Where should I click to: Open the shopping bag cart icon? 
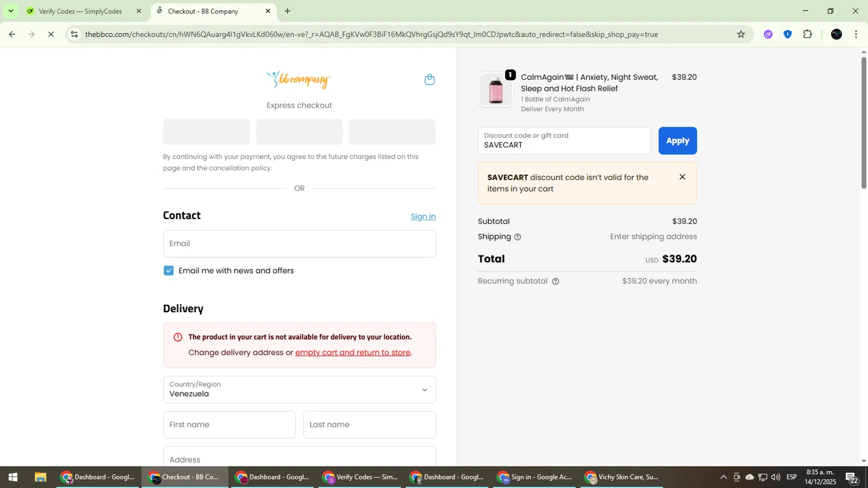click(x=429, y=79)
